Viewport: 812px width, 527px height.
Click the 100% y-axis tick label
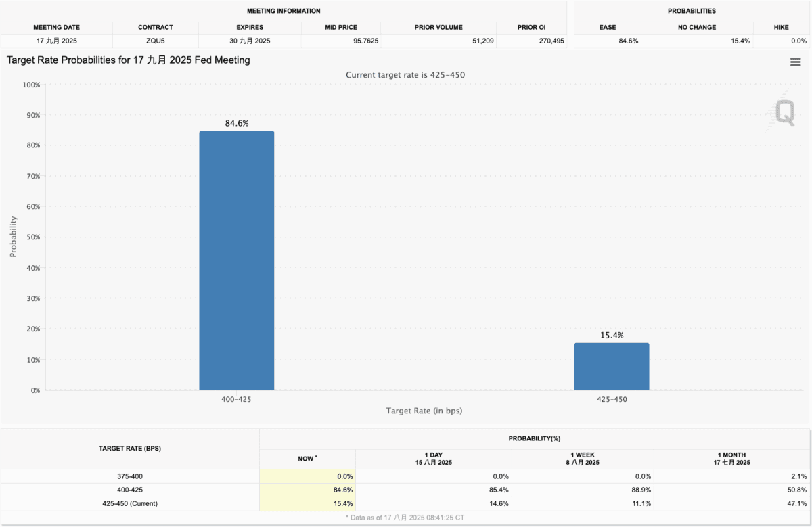pyautogui.click(x=31, y=85)
